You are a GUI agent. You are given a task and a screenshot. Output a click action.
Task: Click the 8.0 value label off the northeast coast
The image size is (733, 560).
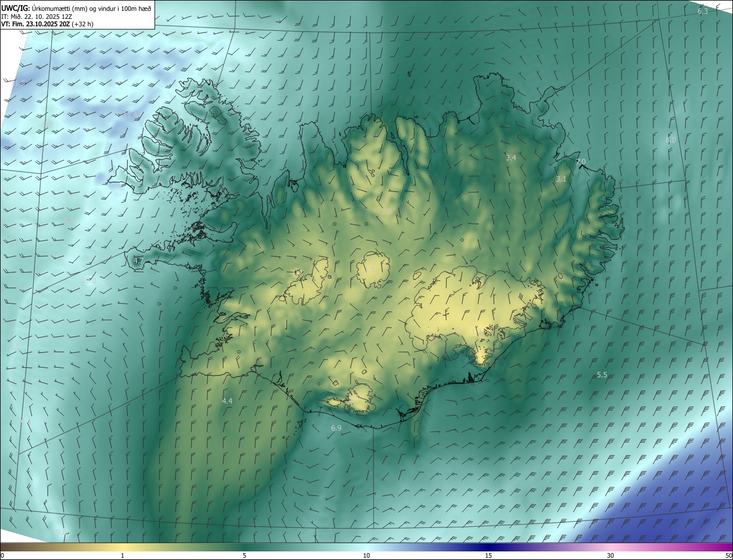coord(671,140)
